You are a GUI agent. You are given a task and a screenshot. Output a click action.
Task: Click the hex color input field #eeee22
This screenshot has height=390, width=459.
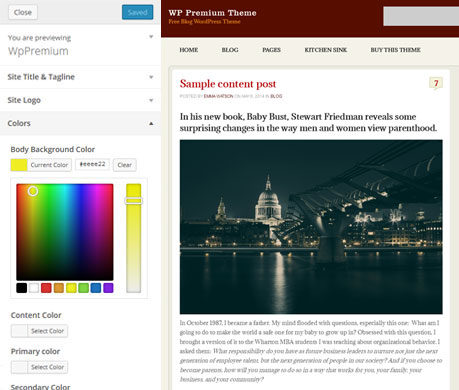92,164
